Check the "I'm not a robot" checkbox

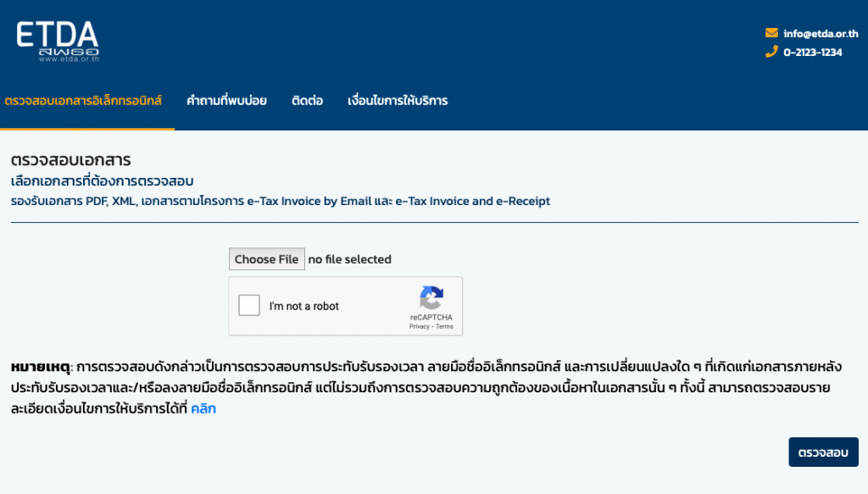point(249,306)
